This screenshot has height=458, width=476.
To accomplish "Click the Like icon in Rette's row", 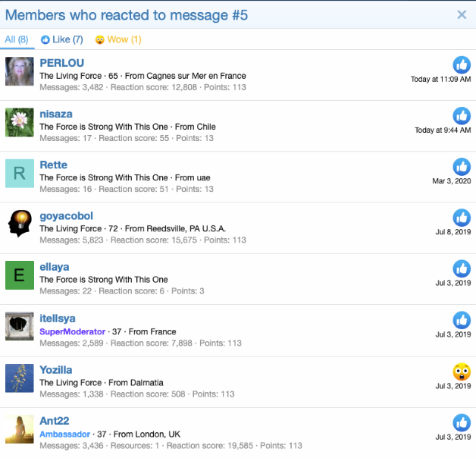I will tap(462, 166).
